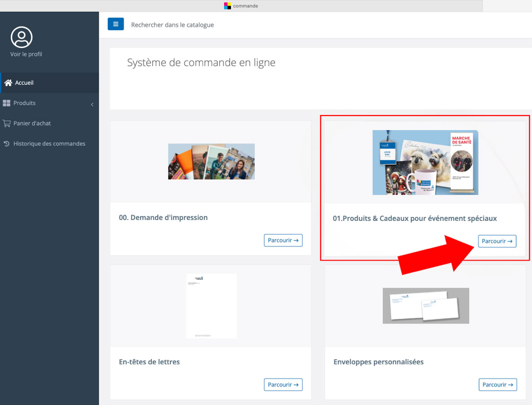This screenshot has width=532, height=405.
Task: Click the shopping cart icon in sidebar
Action: [x=6, y=123]
